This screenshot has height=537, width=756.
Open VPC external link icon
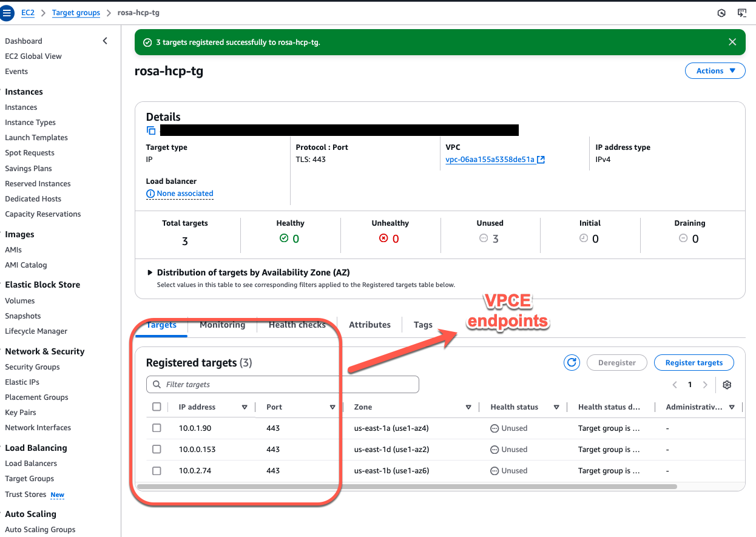coord(541,160)
